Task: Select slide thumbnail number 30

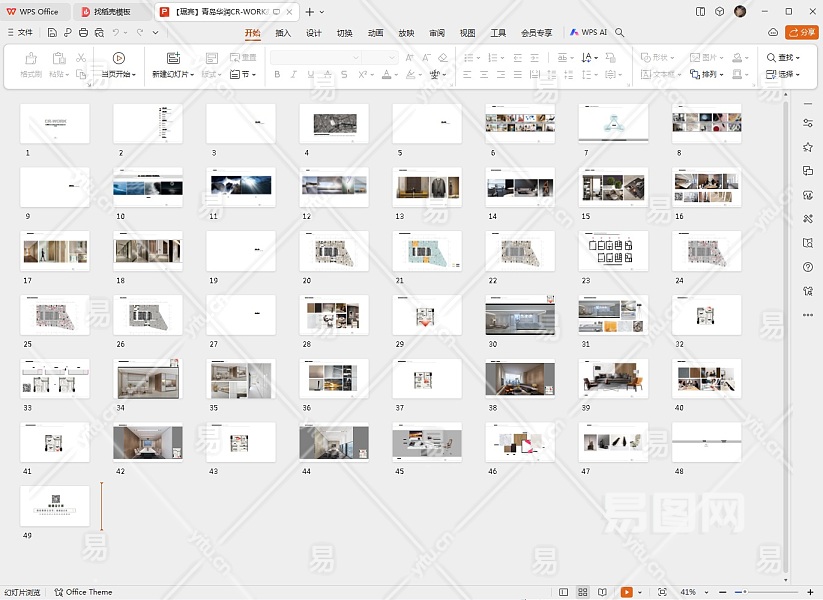Action: pos(520,315)
